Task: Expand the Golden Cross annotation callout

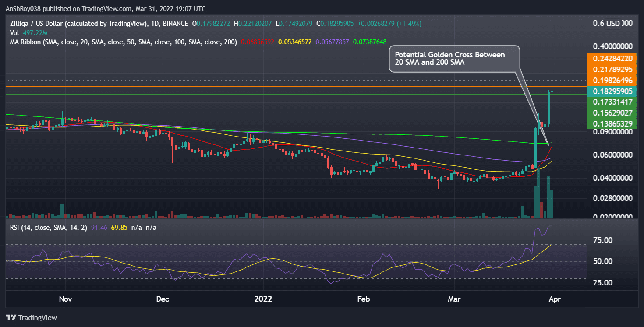Action: coord(454,58)
